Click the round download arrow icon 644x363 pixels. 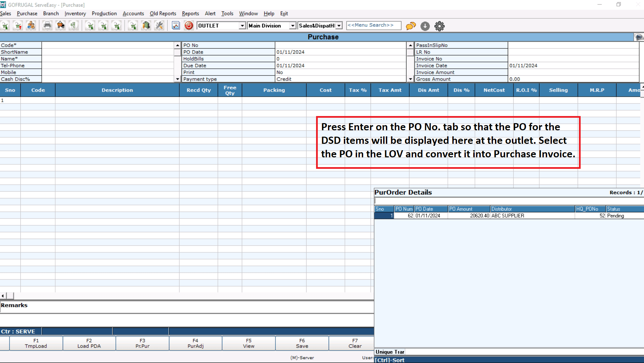click(x=425, y=26)
